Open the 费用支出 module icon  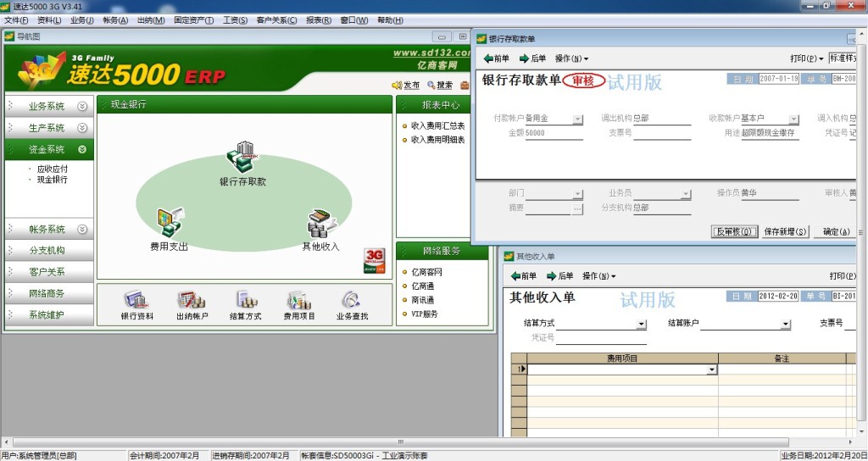coord(170,223)
